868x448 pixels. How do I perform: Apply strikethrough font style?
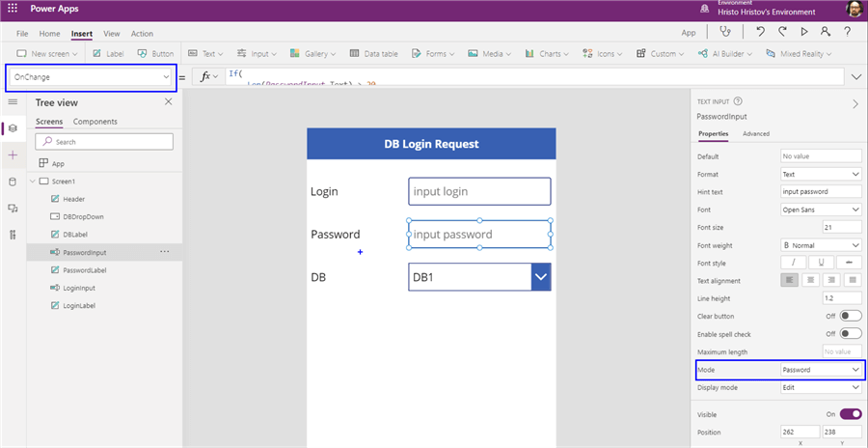tap(849, 263)
